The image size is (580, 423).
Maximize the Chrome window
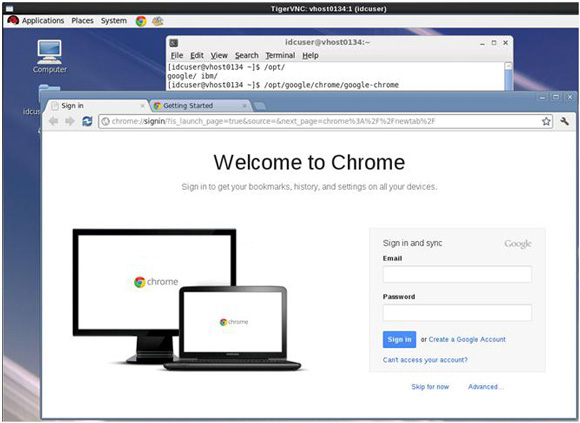point(556,97)
